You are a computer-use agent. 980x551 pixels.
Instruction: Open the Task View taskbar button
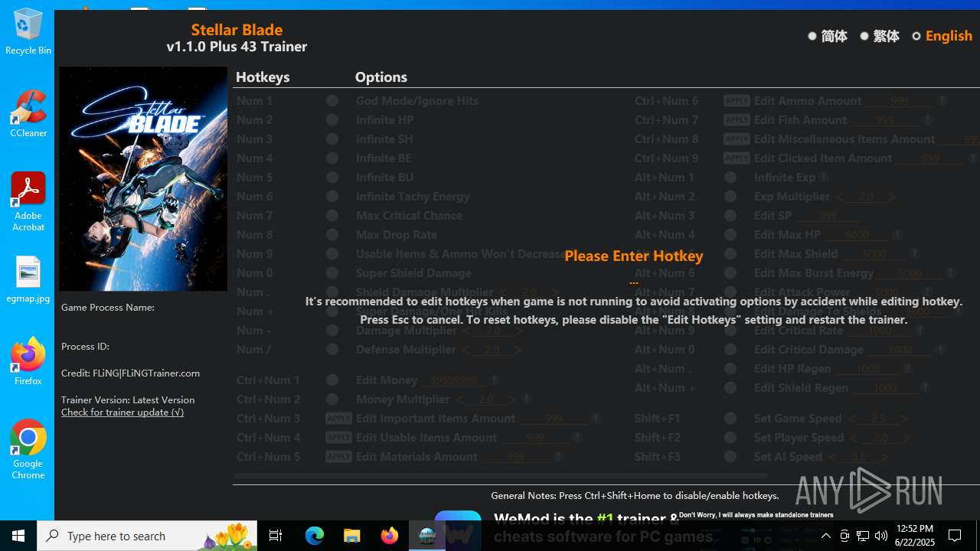click(x=276, y=536)
